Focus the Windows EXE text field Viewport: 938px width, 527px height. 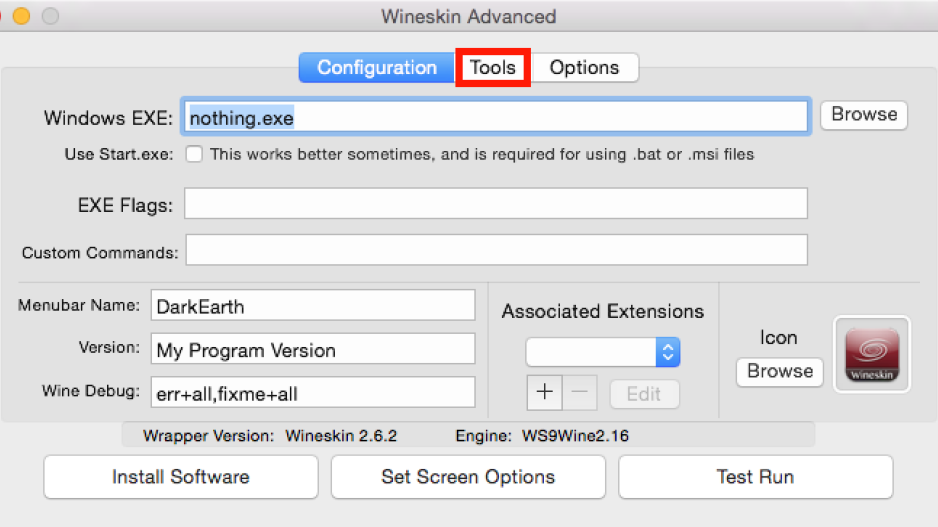pyautogui.click(x=496, y=117)
